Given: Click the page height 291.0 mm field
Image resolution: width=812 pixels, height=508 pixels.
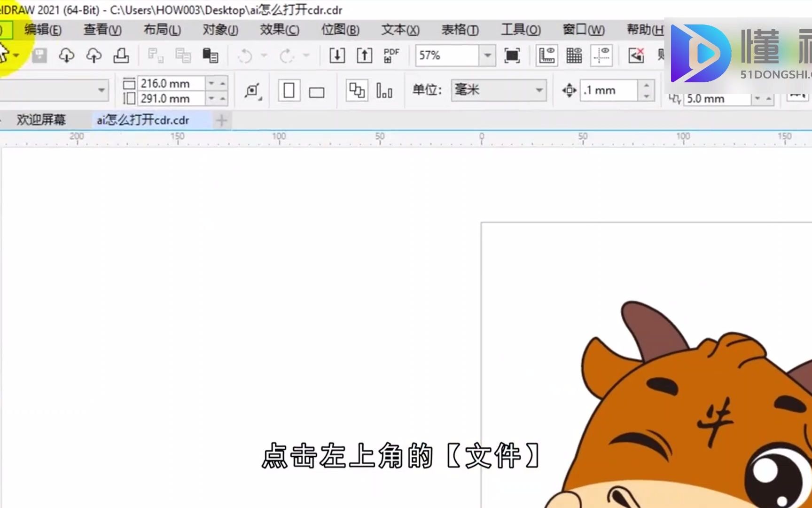Looking at the screenshot, I should (x=171, y=98).
